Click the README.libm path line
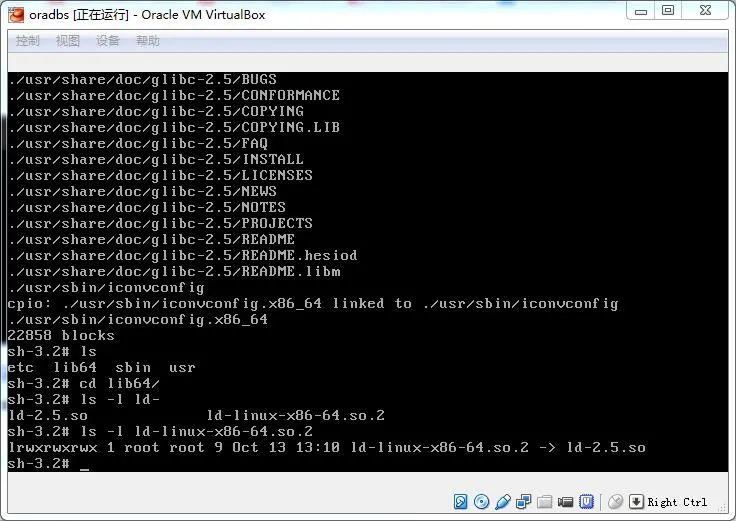Image resolution: width=736 pixels, height=521 pixels. (x=174, y=271)
